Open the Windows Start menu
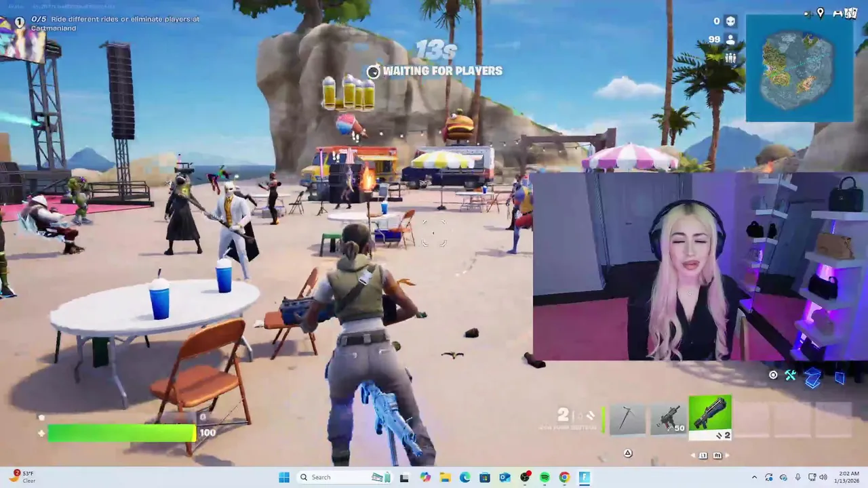 click(284, 477)
